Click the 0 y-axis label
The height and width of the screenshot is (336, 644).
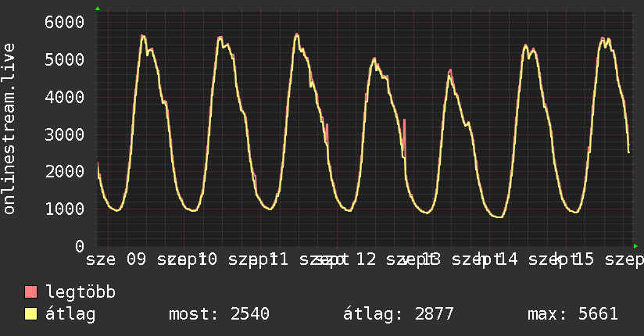tap(80, 246)
